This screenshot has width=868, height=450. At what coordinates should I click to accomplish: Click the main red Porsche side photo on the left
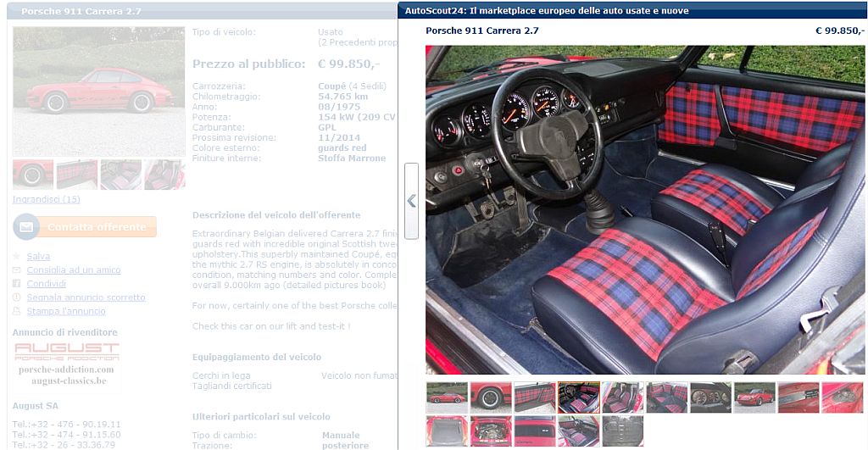coord(99,92)
